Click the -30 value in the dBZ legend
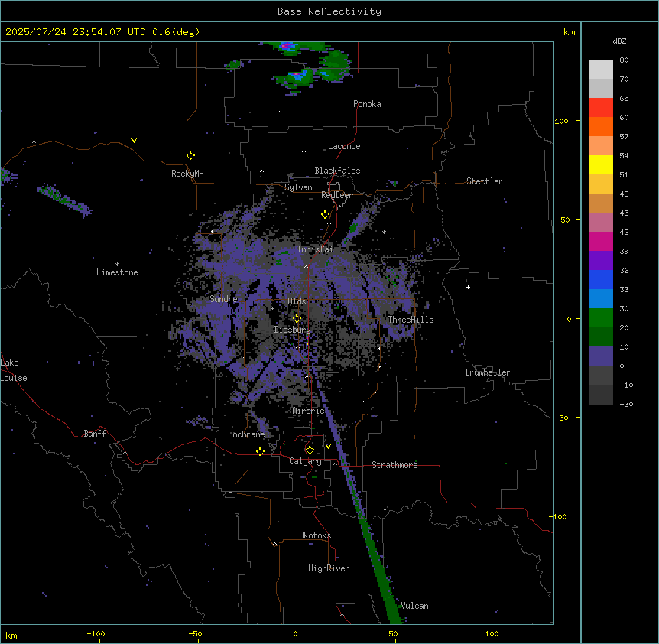 (x=626, y=405)
